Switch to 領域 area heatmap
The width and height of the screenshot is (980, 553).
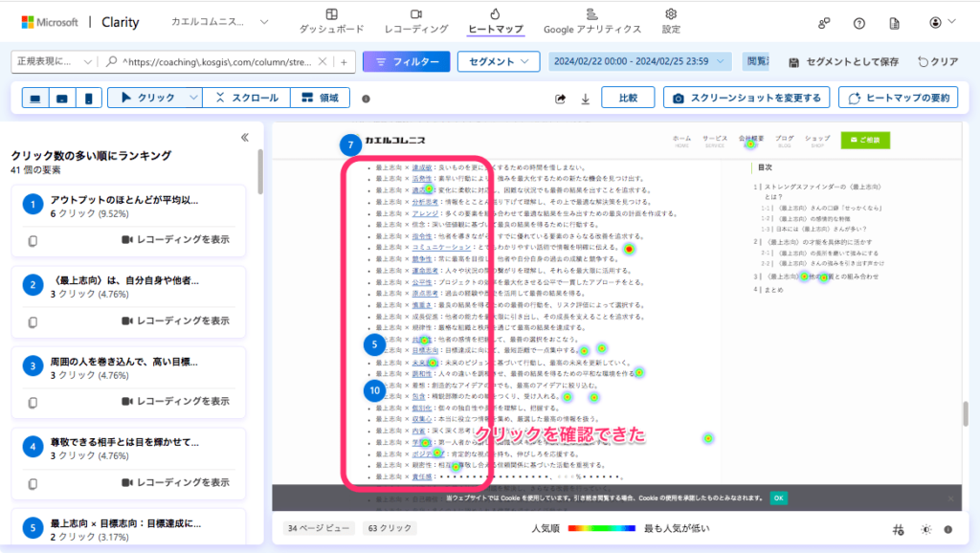coord(320,98)
